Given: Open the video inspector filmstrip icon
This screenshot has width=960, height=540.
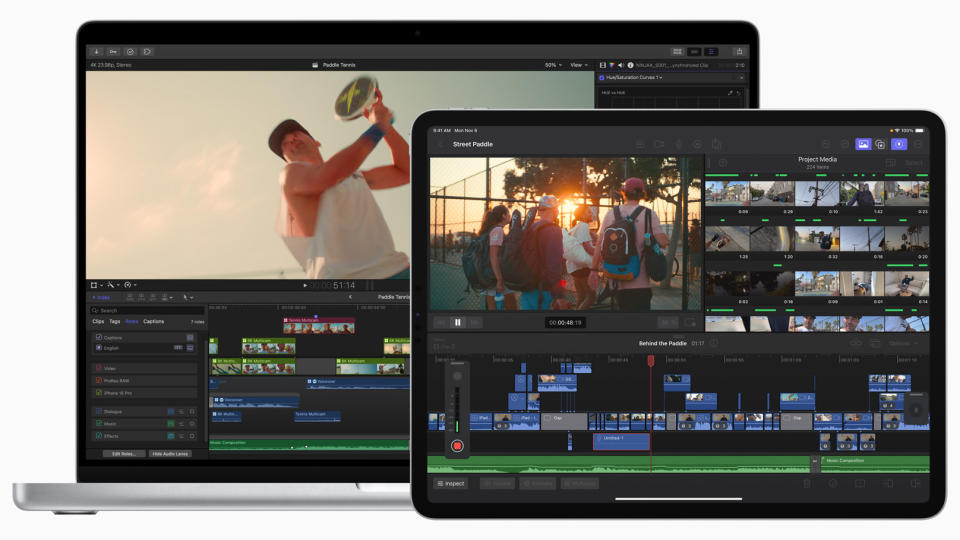Looking at the screenshot, I should (x=602, y=65).
